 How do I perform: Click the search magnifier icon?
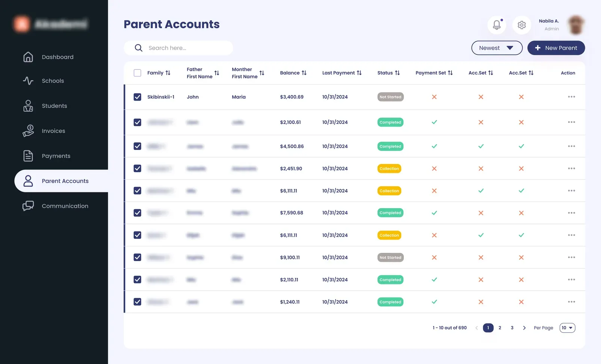coord(138,48)
